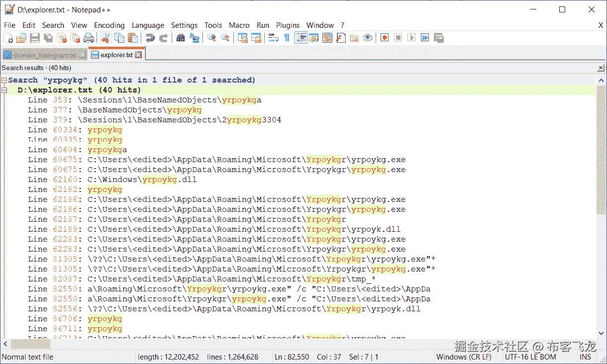Start macro recording with the record icon
The width and height of the screenshot is (607, 364).
385,38
